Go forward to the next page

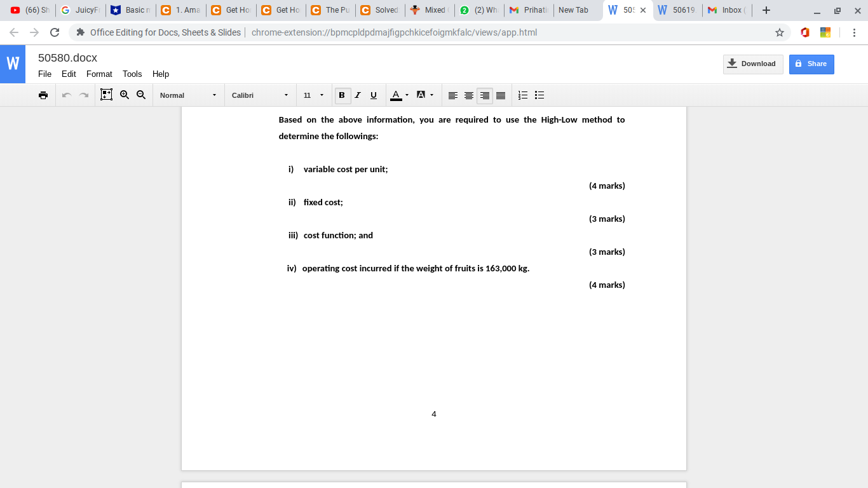click(34, 32)
